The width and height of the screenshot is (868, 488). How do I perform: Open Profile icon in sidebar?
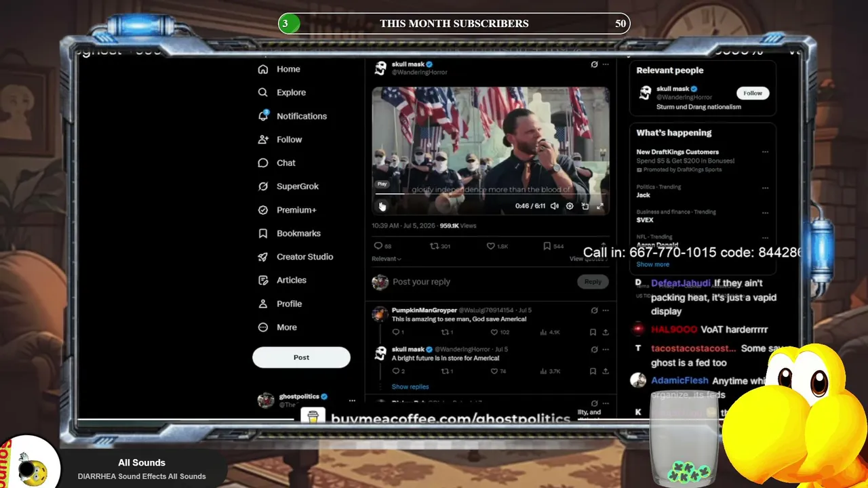pyautogui.click(x=263, y=304)
